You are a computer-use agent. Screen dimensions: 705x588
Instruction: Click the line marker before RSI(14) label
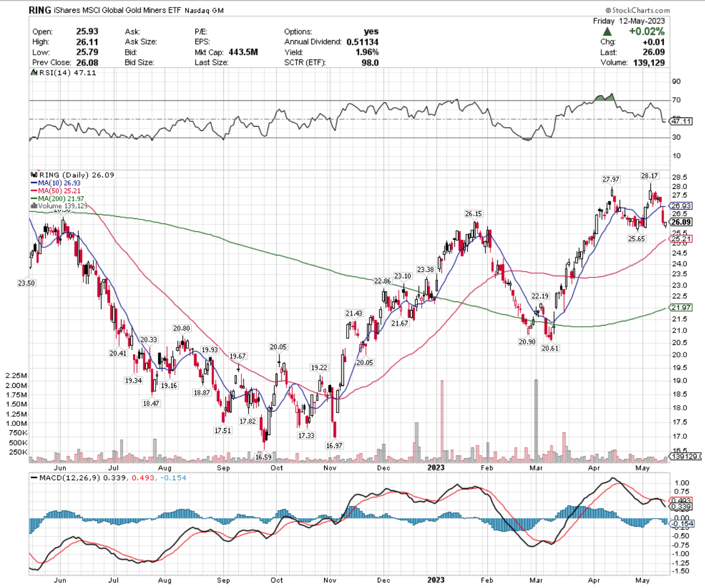coord(33,72)
